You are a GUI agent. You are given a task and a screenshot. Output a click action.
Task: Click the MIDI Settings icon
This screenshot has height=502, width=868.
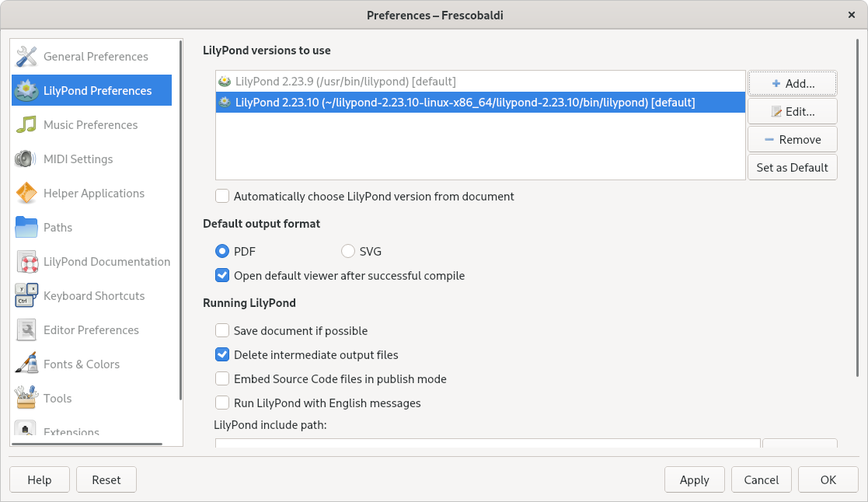pos(26,159)
